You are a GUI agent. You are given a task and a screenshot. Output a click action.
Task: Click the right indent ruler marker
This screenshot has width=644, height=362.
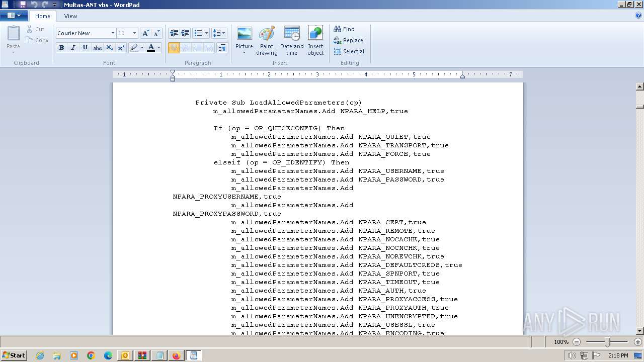[x=462, y=76]
